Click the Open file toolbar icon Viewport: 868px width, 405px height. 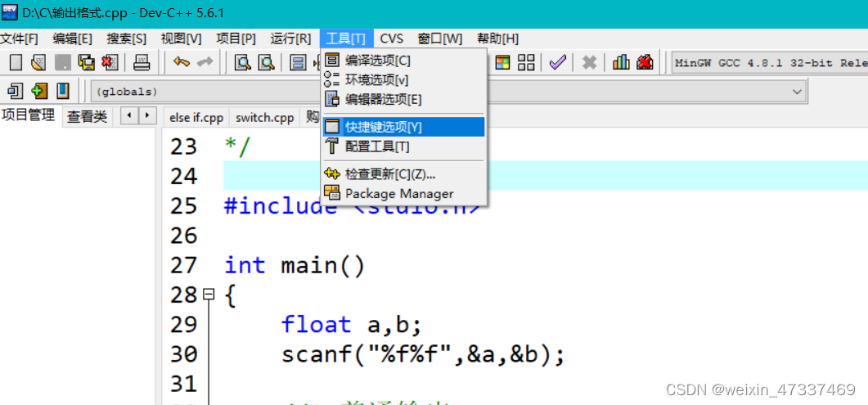(x=38, y=62)
